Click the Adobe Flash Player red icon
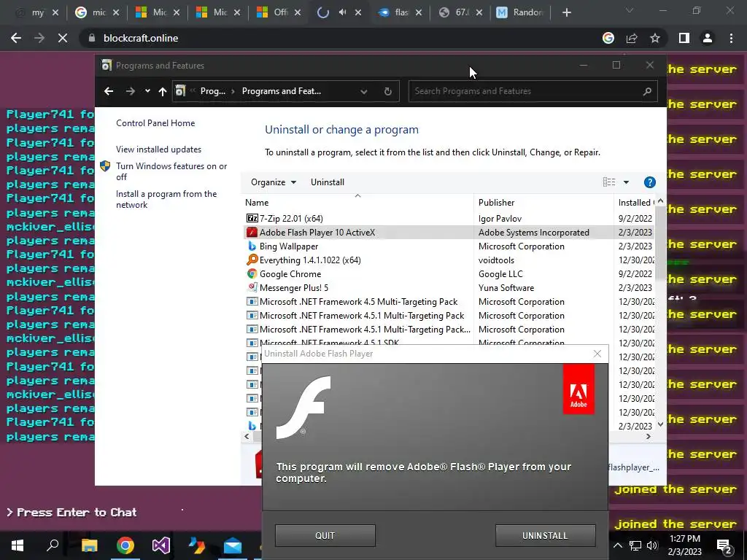 (x=252, y=233)
